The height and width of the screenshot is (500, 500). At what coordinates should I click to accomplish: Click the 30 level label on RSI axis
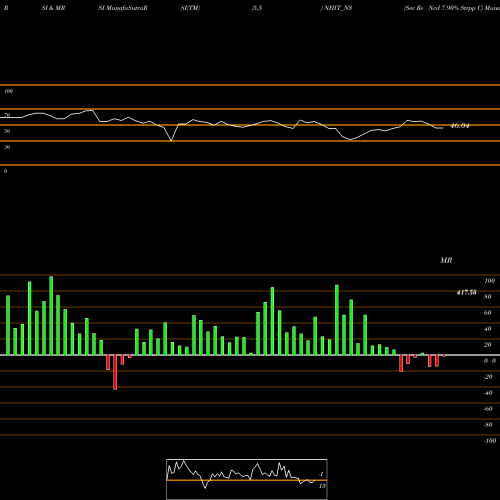click(x=7, y=147)
